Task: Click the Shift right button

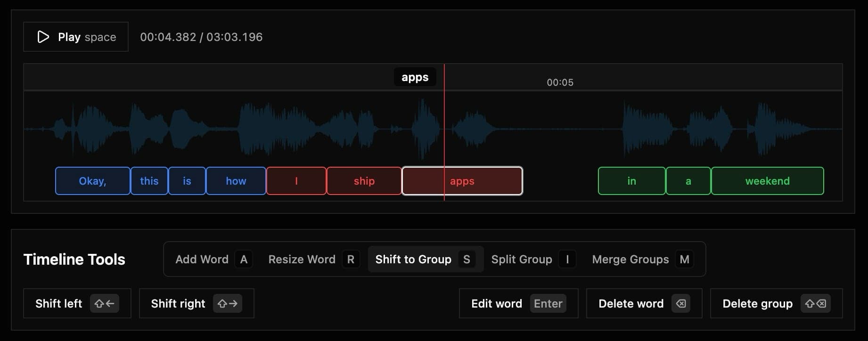Action: point(197,303)
